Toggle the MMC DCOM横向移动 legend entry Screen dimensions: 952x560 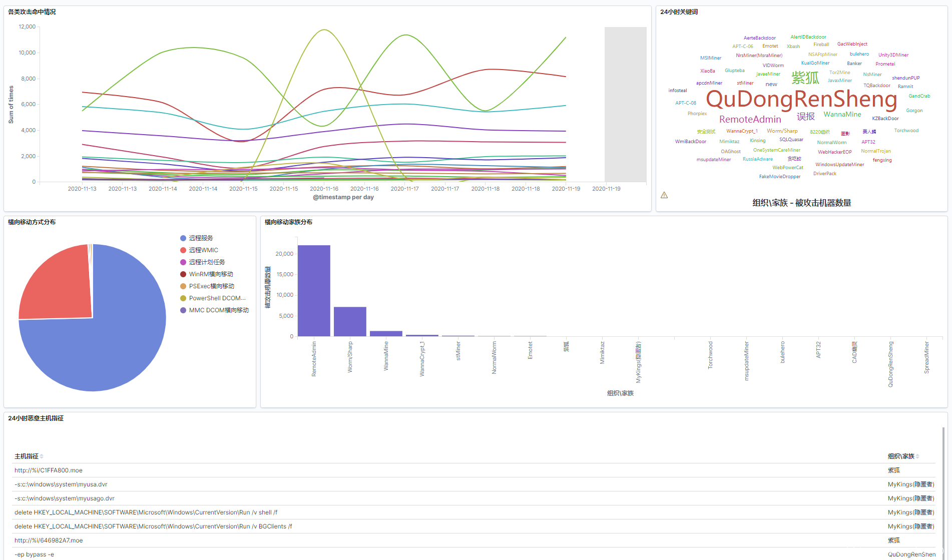(218, 310)
